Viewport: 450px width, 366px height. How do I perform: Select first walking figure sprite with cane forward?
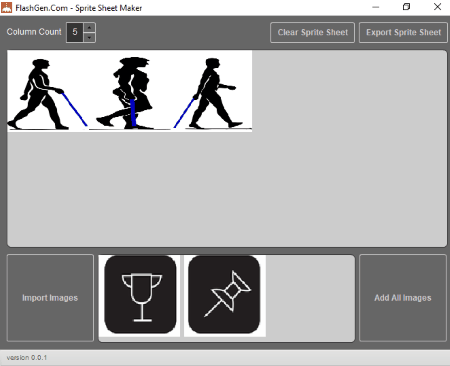pos(48,91)
